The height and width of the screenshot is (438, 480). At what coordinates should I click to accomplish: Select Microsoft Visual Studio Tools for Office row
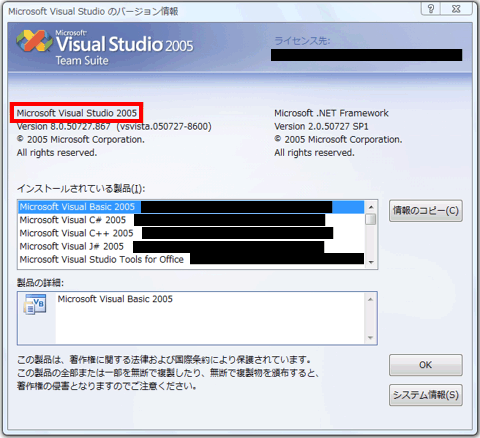point(191,259)
